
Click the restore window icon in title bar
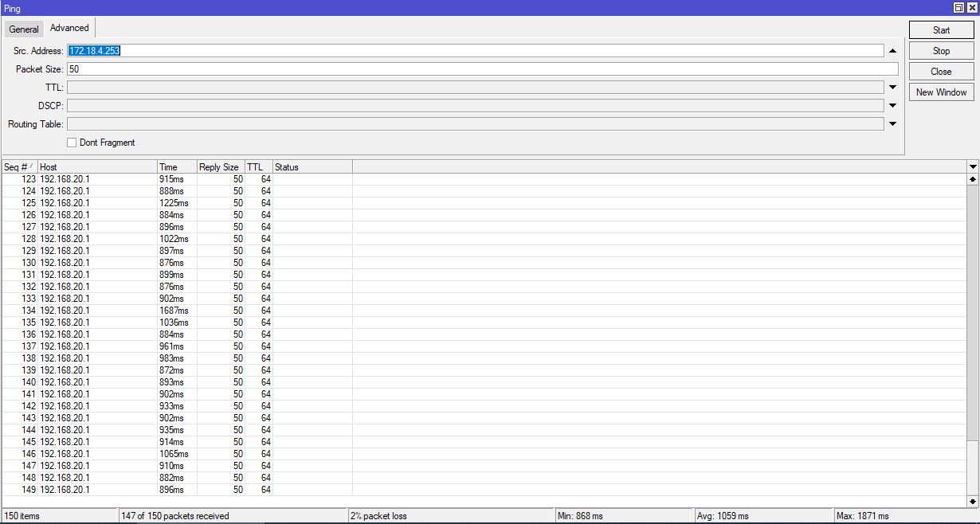958,8
